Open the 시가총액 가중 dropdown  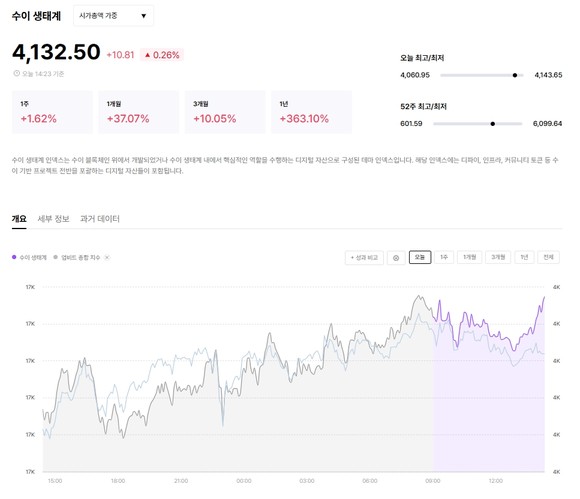point(113,16)
